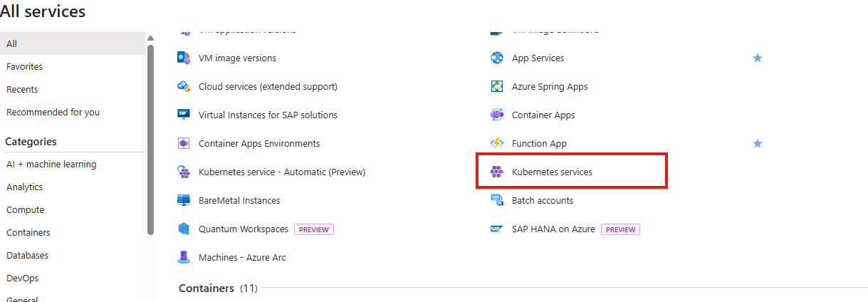Viewport: 868px width, 302px height.
Task: Open Function App link
Action: click(x=539, y=143)
